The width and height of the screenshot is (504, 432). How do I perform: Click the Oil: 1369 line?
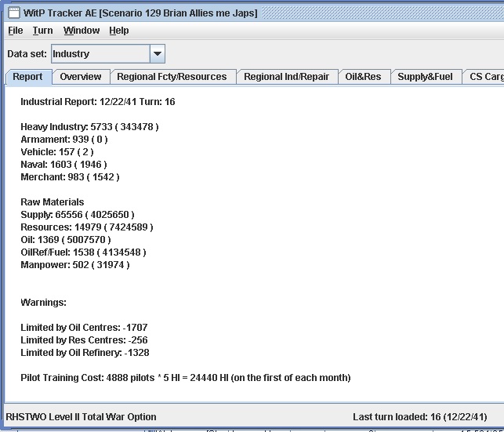(66, 240)
